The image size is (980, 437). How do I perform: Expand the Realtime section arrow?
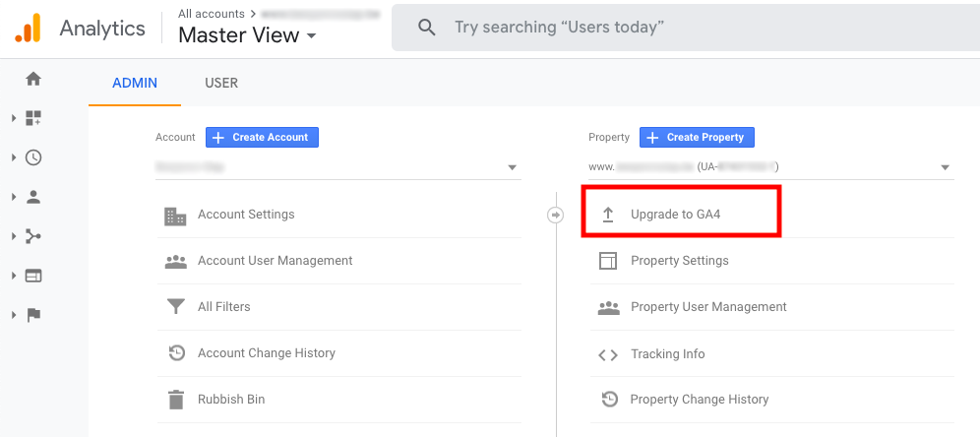[14, 157]
